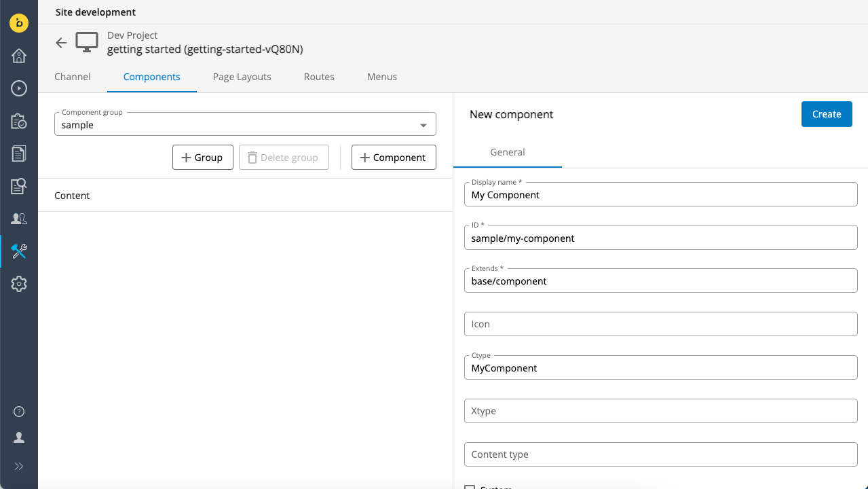Viewport: 868px width, 489px height.
Task: Focus the Extends field base/component
Action: point(661,280)
